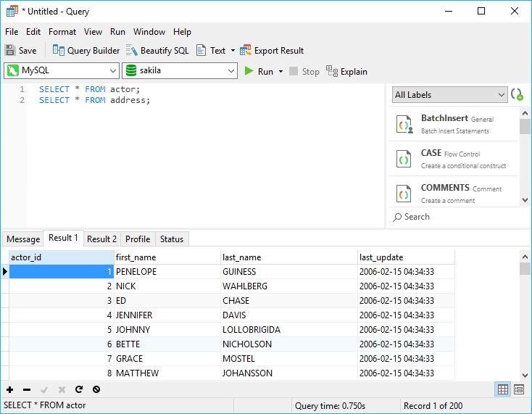This screenshot has height=414, width=532.
Task: Switch to the Profile tab
Action: (x=138, y=239)
